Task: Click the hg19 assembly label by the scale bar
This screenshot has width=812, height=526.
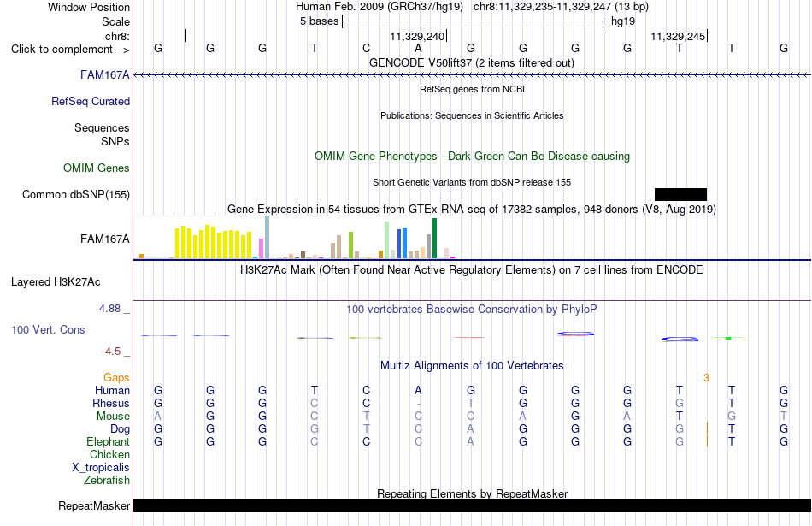Action: [x=623, y=21]
